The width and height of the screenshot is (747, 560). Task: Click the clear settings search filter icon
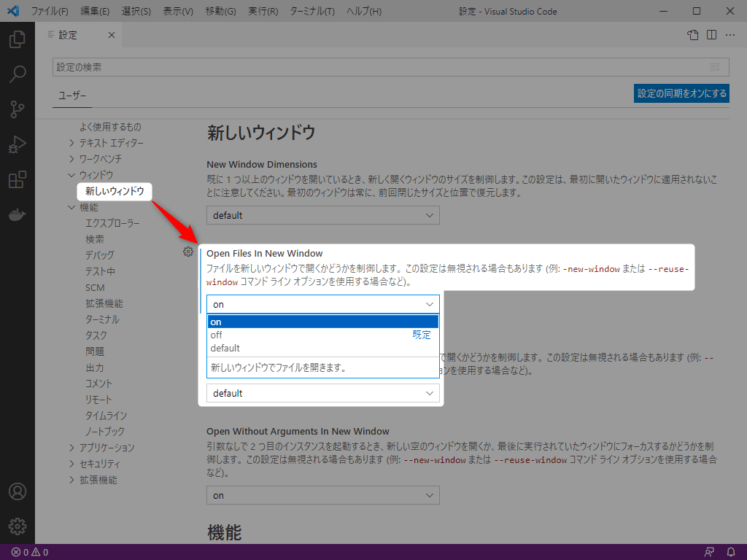[x=715, y=67]
